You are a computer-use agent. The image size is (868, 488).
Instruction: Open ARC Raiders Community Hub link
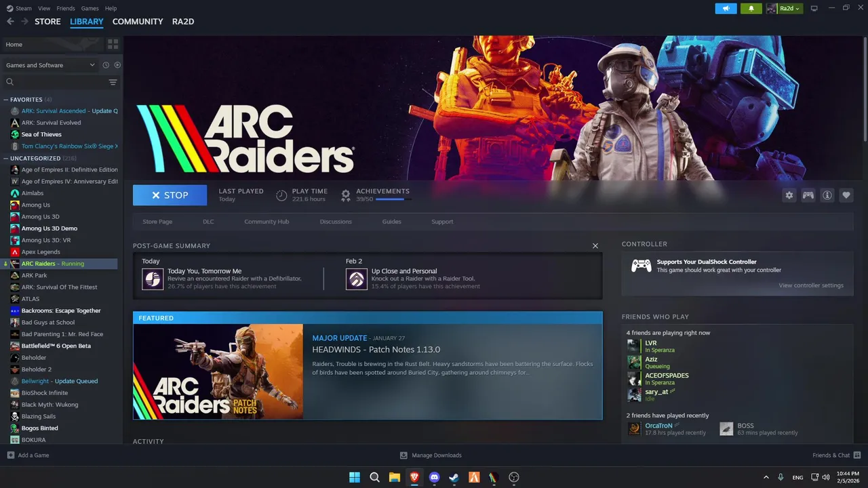click(x=267, y=222)
